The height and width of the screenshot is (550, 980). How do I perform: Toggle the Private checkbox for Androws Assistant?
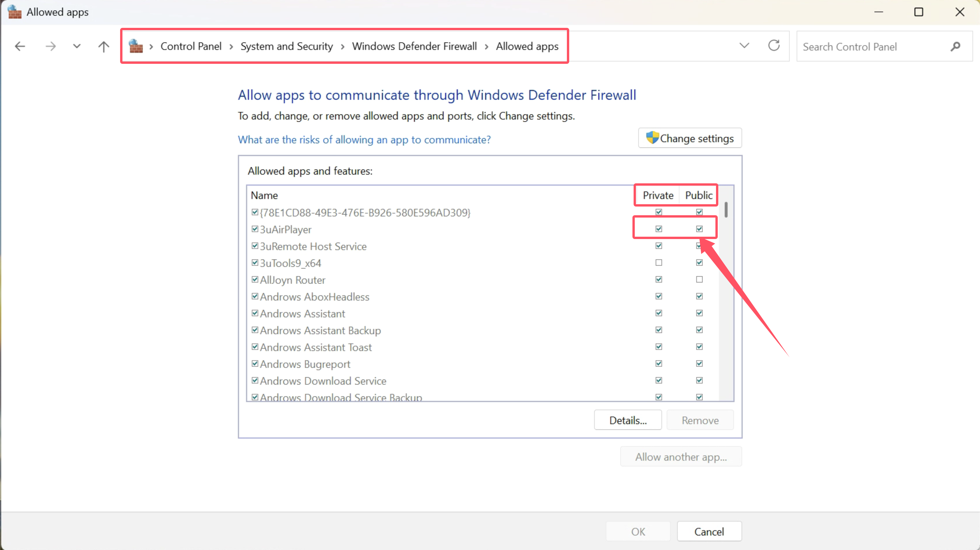659,313
